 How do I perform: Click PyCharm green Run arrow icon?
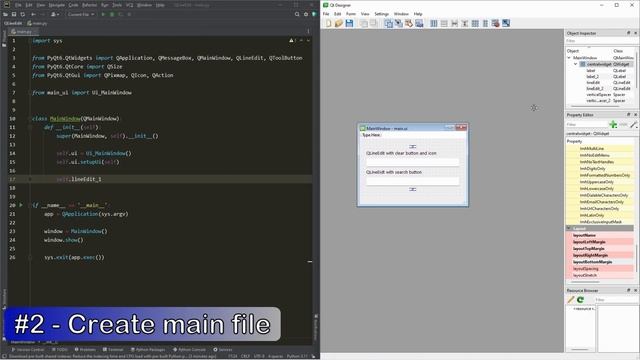(x=103, y=14)
